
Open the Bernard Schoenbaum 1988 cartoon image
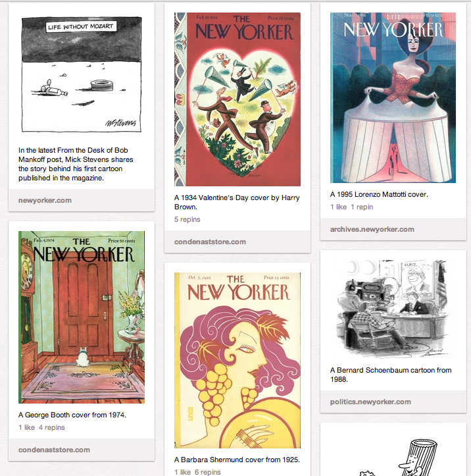393,309
